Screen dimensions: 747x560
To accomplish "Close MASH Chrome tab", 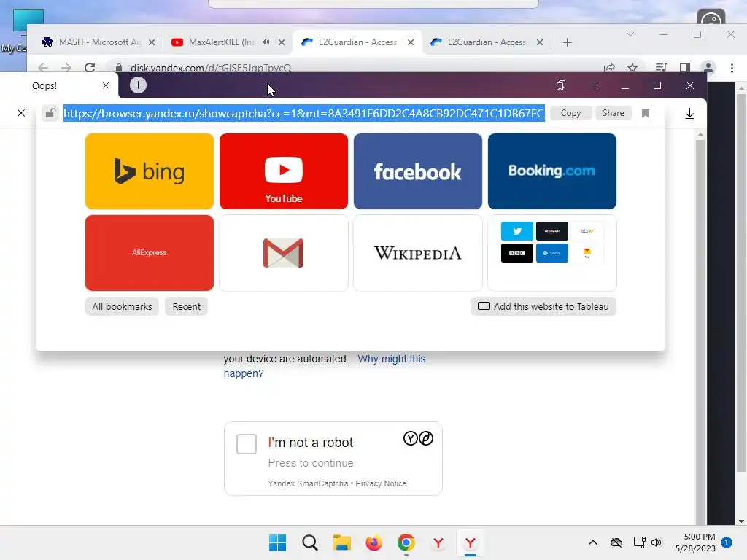I will (152, 42).
